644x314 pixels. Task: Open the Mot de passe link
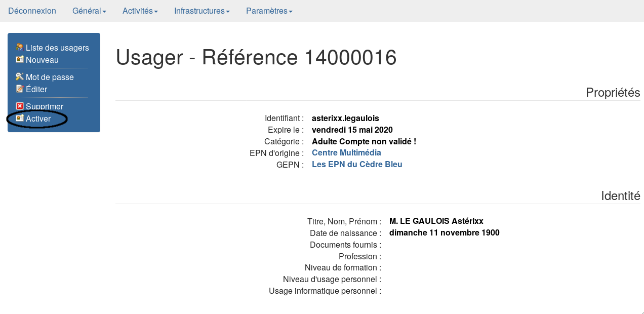(x=50, y=77)
